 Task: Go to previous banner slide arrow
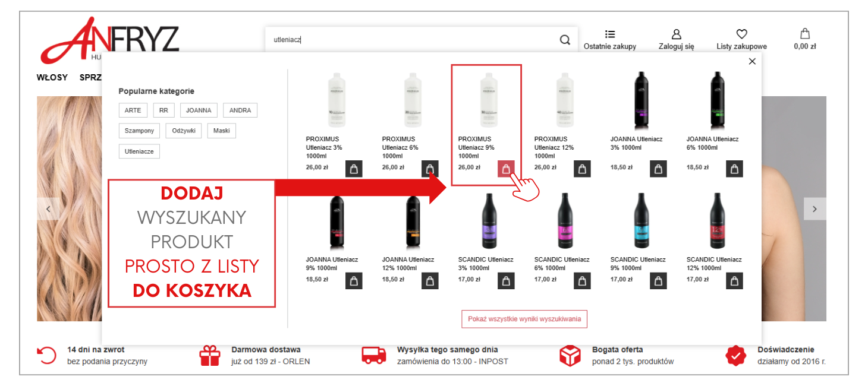click(x=48, y=209)
